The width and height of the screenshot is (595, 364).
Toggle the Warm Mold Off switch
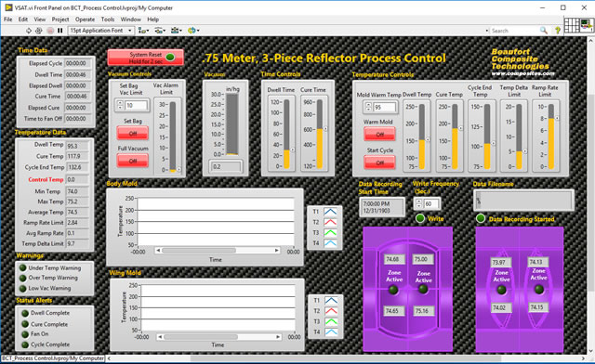379,135
